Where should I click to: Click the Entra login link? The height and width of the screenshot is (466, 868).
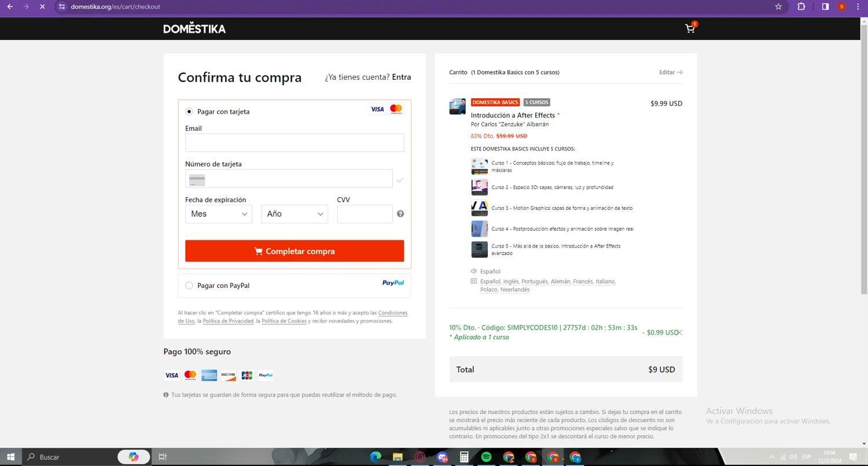point(402,77)
